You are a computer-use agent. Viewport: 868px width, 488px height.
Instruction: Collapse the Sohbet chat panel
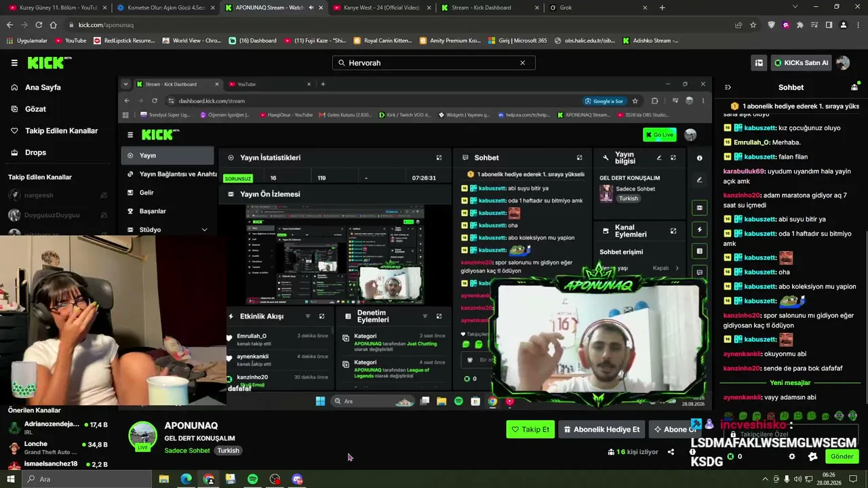(x=728, y=87)
